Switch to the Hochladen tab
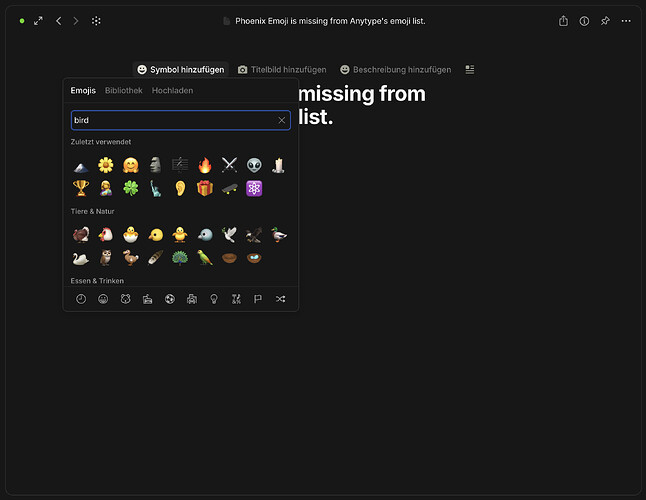This screenshot has width=646, height=500. 172,91
